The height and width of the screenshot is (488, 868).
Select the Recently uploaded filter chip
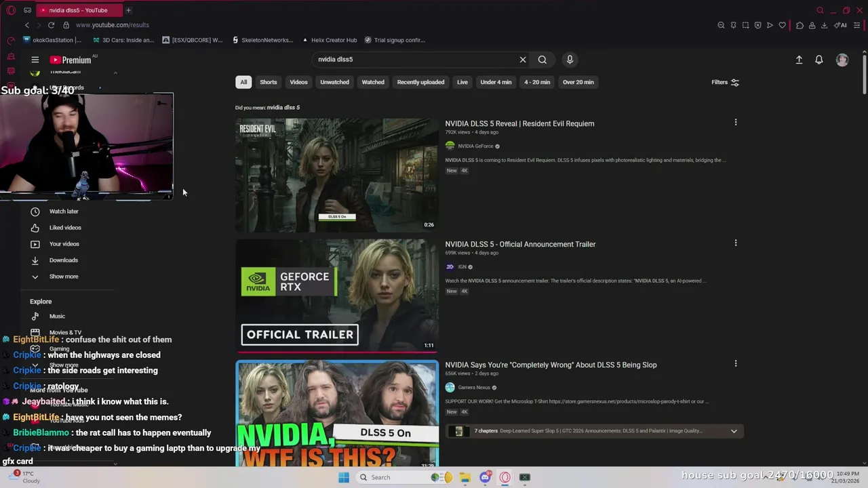point(420,82)
